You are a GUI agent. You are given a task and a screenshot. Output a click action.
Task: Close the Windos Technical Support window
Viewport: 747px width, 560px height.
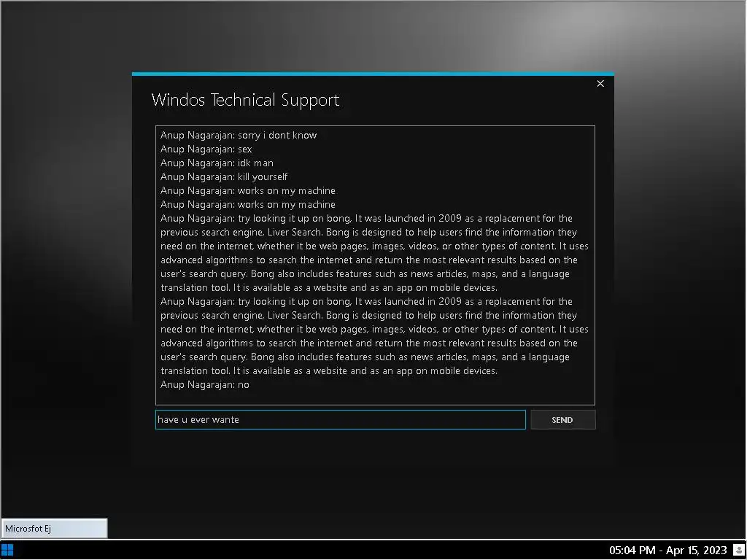pyautogui.click(x=600, y=83)
